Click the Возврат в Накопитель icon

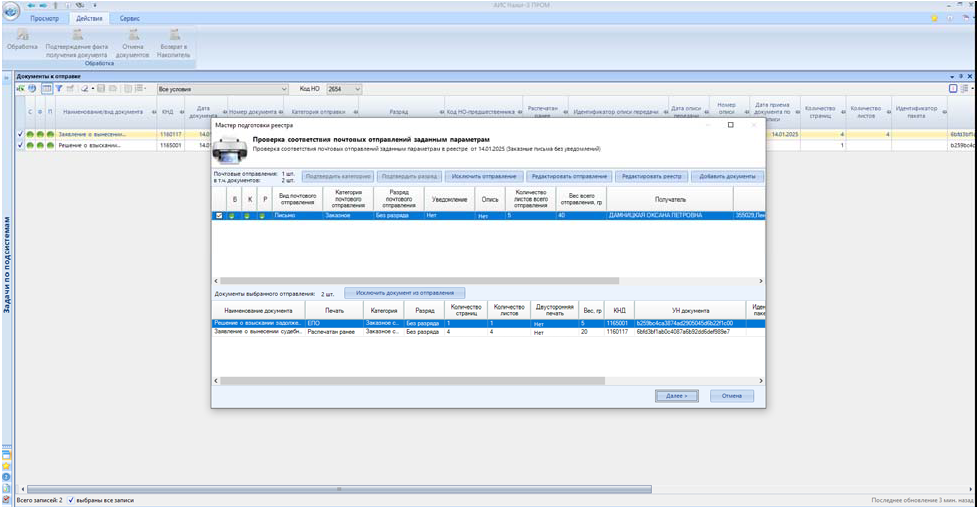(x=173, y=36)
